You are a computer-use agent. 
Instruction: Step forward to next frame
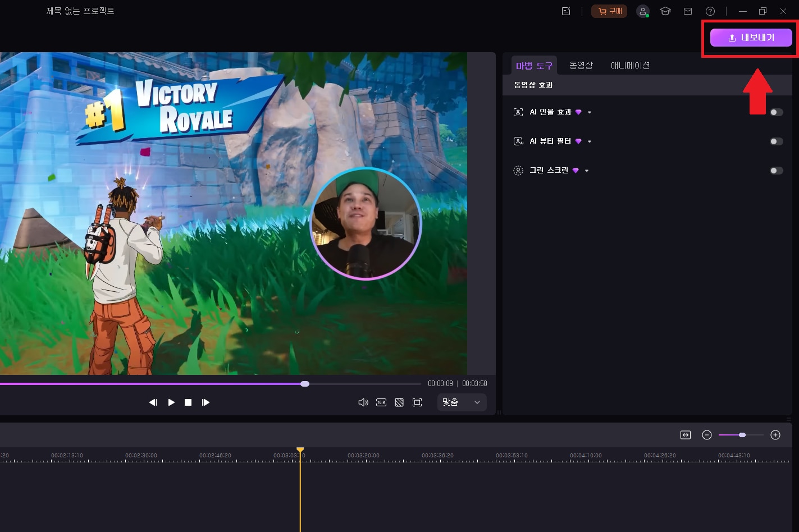pos(206,402)
